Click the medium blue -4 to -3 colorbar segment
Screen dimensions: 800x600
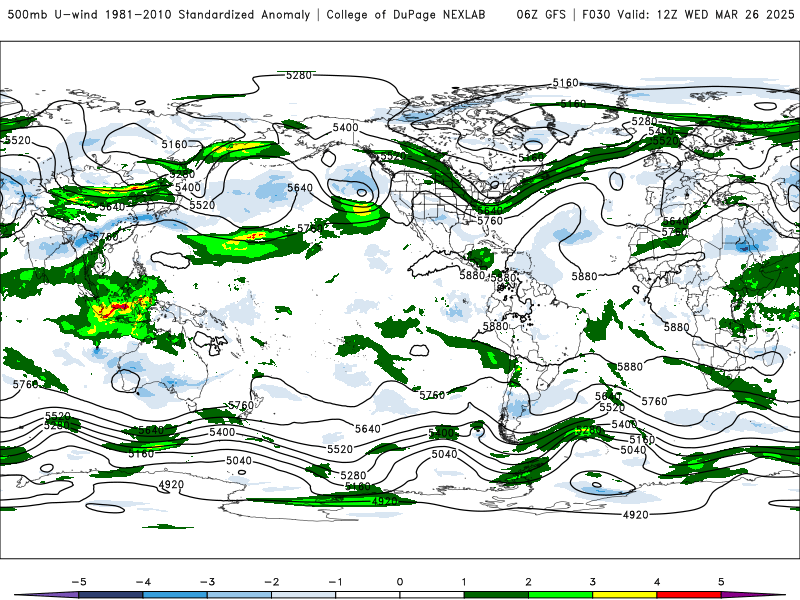(175, 595)
